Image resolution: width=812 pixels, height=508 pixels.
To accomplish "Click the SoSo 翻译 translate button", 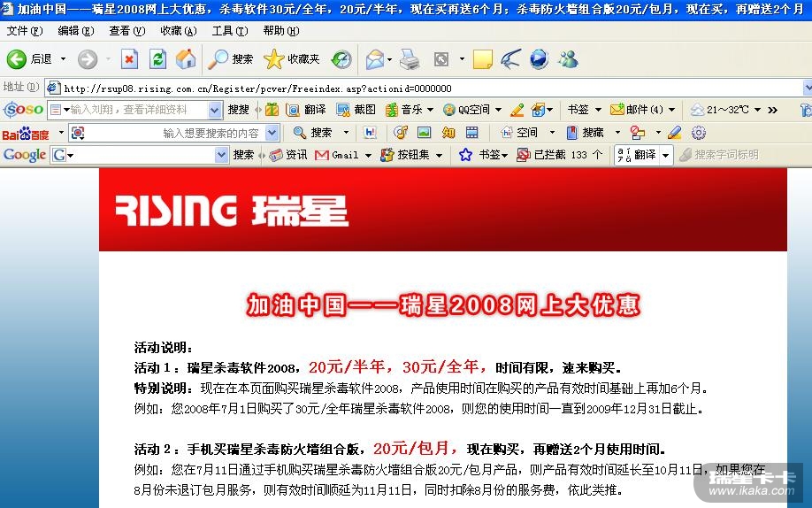I will (306, 110).
